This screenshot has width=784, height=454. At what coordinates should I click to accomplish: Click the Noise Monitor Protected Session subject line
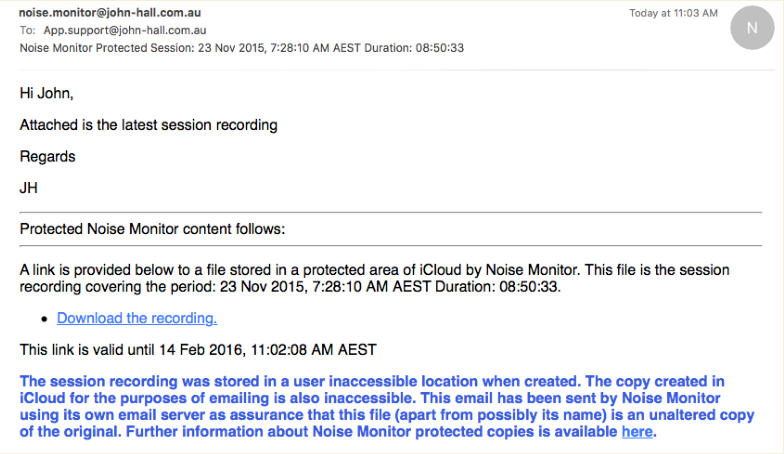pyautogui.click(x=241, y=48)
